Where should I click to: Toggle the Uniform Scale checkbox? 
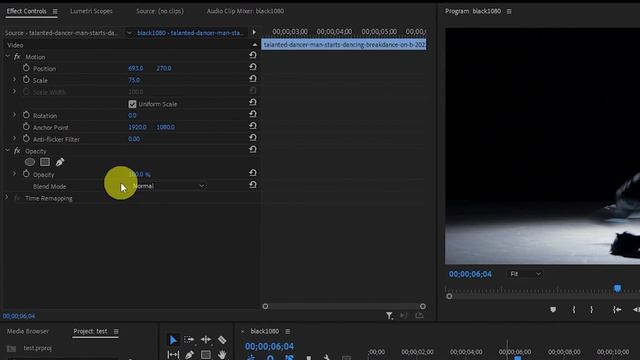[x=132, y=104]
